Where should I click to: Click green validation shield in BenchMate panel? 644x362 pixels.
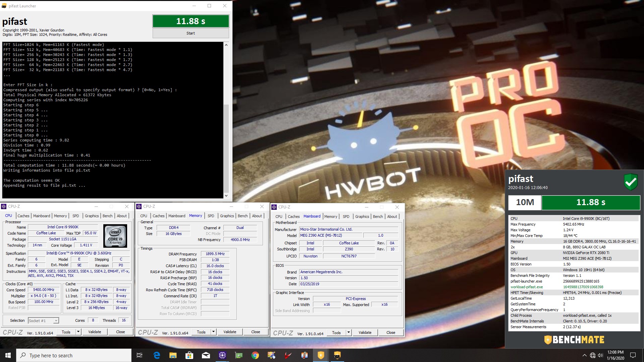pyautogui.click(x=631, y=182)
